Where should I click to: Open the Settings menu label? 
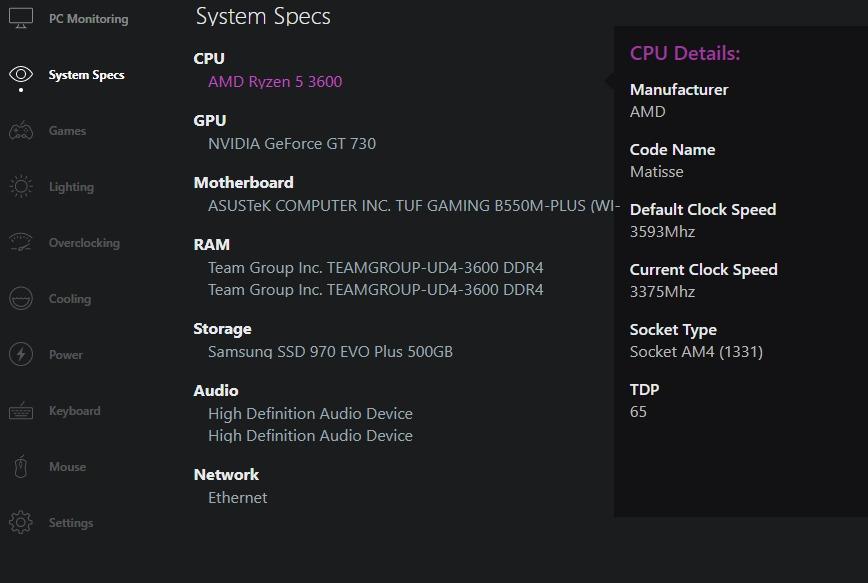[x=71, y=523]
